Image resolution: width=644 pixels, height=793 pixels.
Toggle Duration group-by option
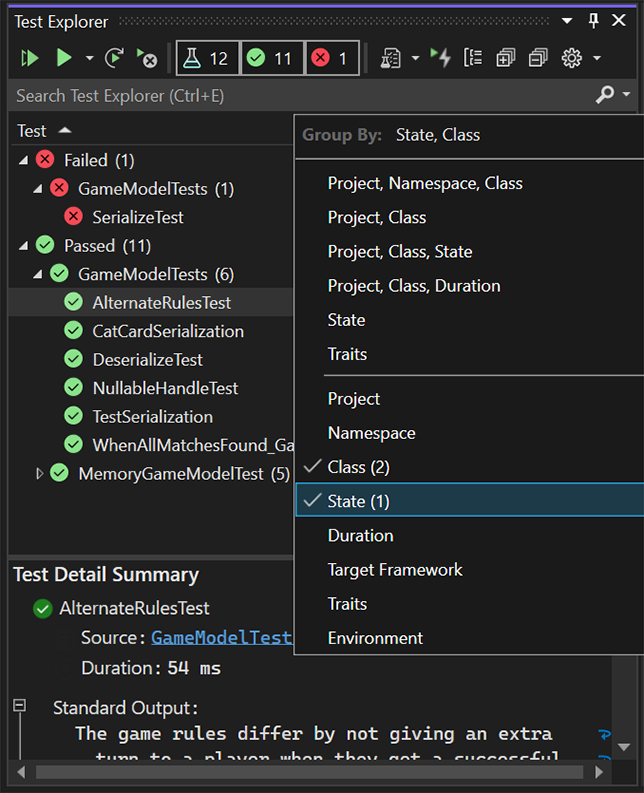[x=360, y=536]
